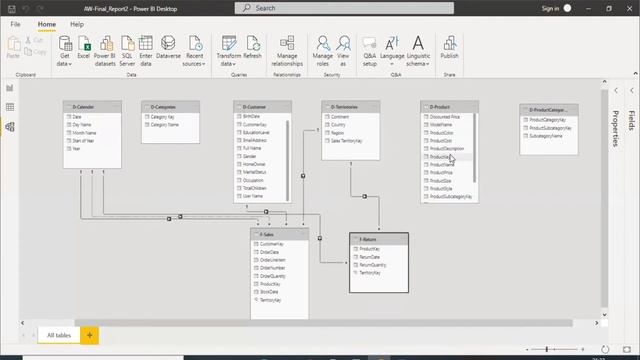Select the Model view icon

click(x=10, y=127)
